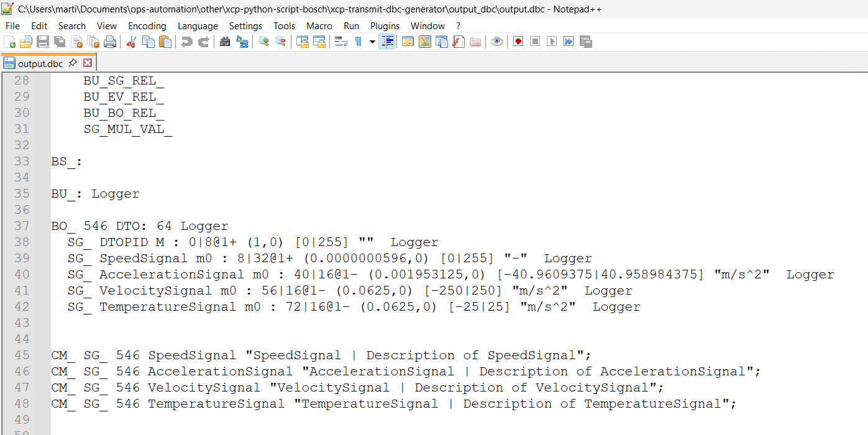Screen dimensions: 868x435
Task: Print the document using printer icon
Action: 110,42
